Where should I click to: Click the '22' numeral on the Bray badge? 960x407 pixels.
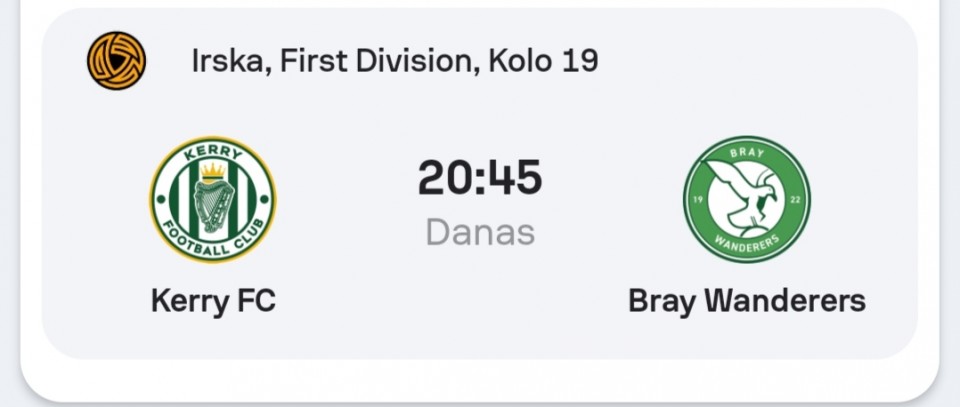[796, 200]
